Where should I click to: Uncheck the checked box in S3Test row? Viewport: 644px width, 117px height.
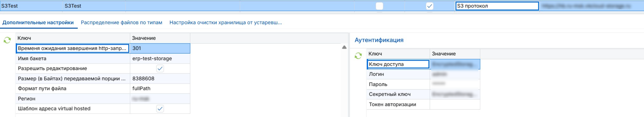(x=429, y=6)
